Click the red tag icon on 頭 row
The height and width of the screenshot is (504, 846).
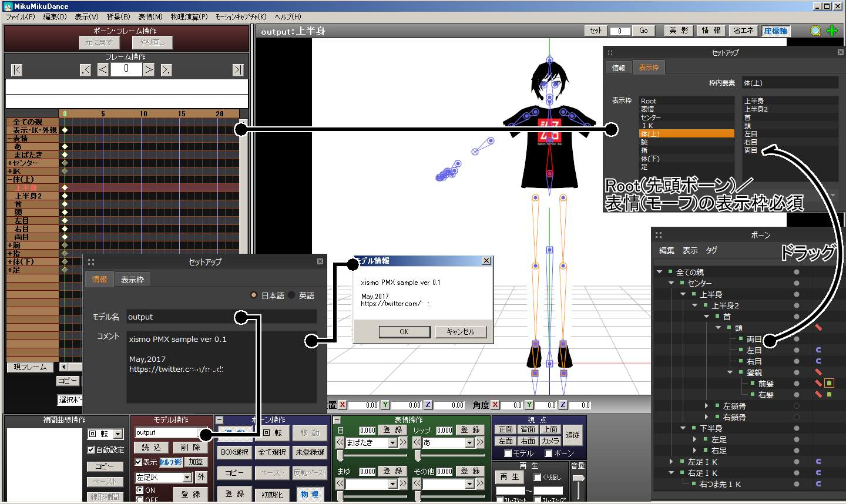pos(818,327)
